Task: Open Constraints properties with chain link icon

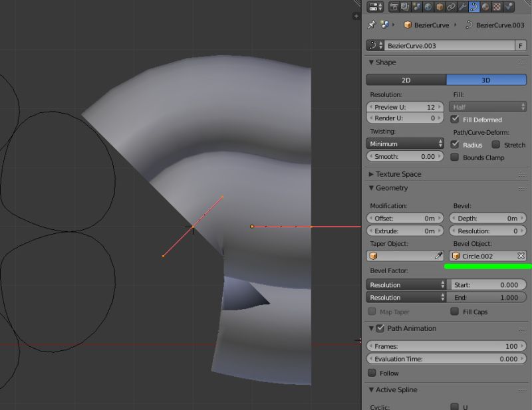Action: pyautogui.click(x=450, y=7)
